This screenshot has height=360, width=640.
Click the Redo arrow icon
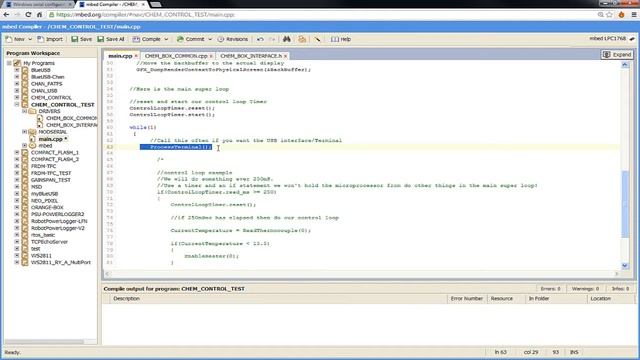point(272,39)
